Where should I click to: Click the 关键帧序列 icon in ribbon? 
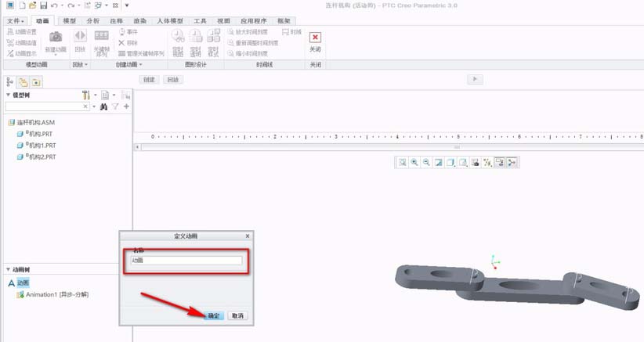point(101,36)
